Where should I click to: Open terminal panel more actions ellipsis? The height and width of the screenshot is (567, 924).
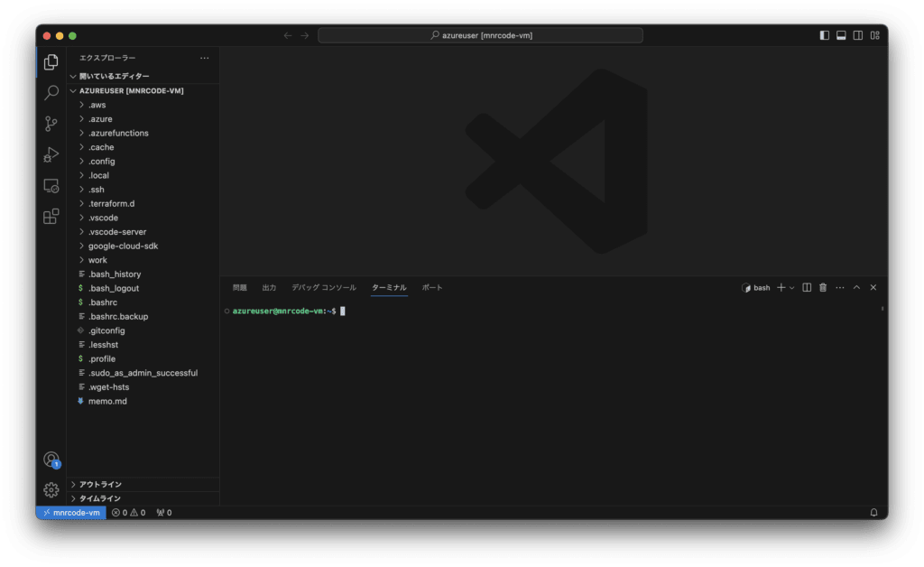(x=840, y=288)
